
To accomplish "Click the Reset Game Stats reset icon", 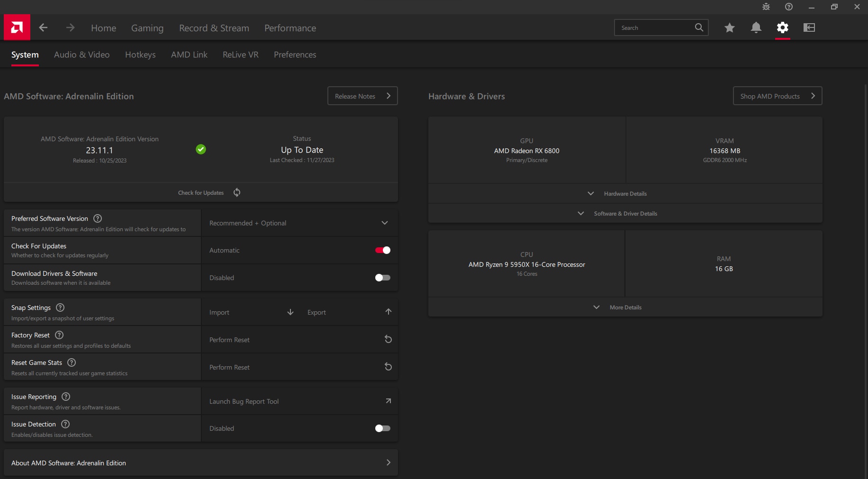I will [x=388, y=367].
